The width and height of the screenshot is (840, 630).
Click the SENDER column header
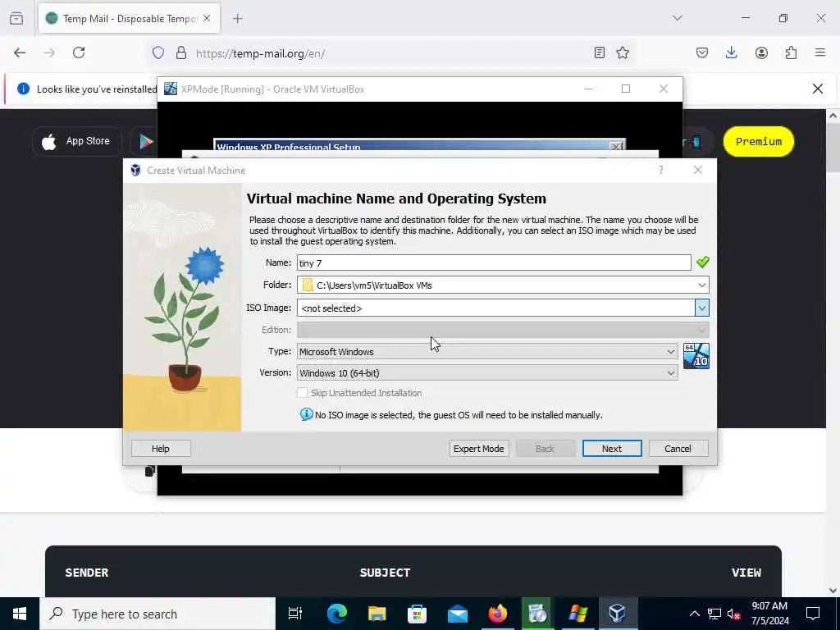pos(87,572)
